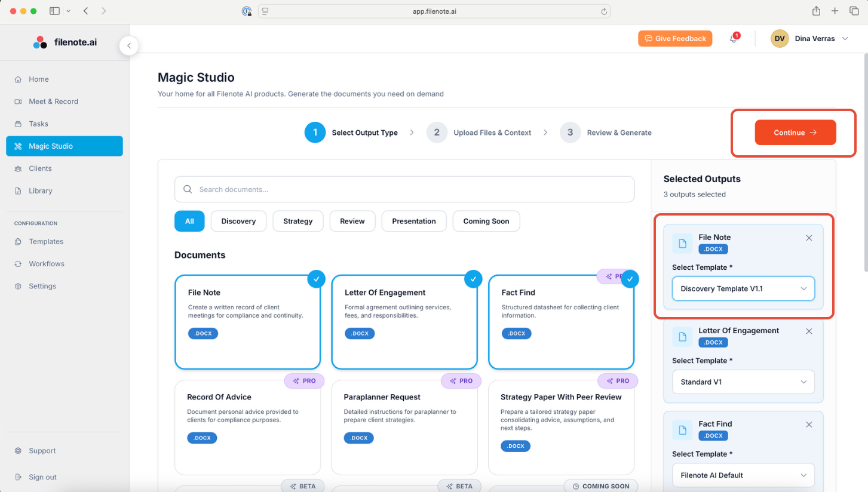
Task: Select the Strategy Paper With Peer Review card
Action: tap(561, 428)
